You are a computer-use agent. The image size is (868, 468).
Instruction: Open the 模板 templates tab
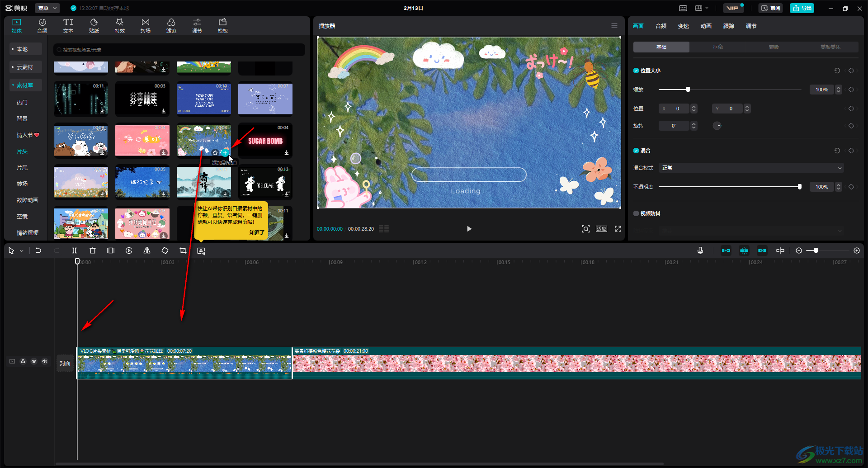point(223,26)
